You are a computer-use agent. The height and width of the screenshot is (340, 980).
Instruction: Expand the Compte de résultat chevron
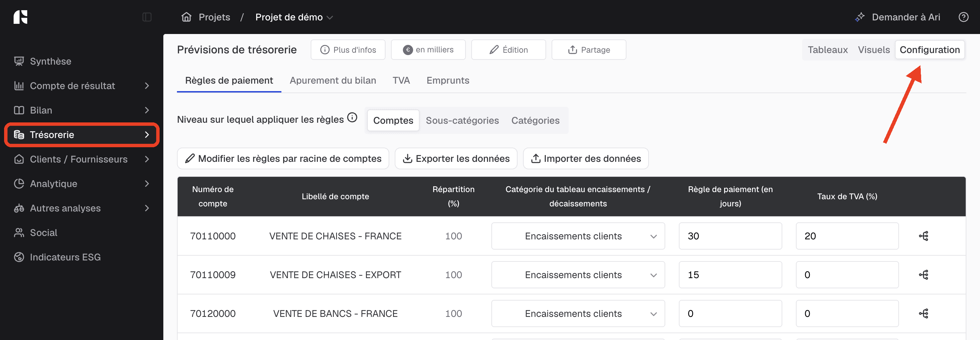(147, 86)
